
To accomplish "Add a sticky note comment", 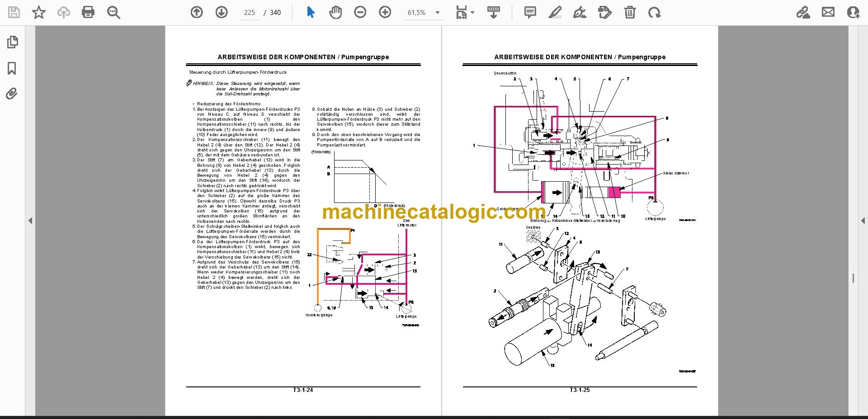I will click(530, 13).
